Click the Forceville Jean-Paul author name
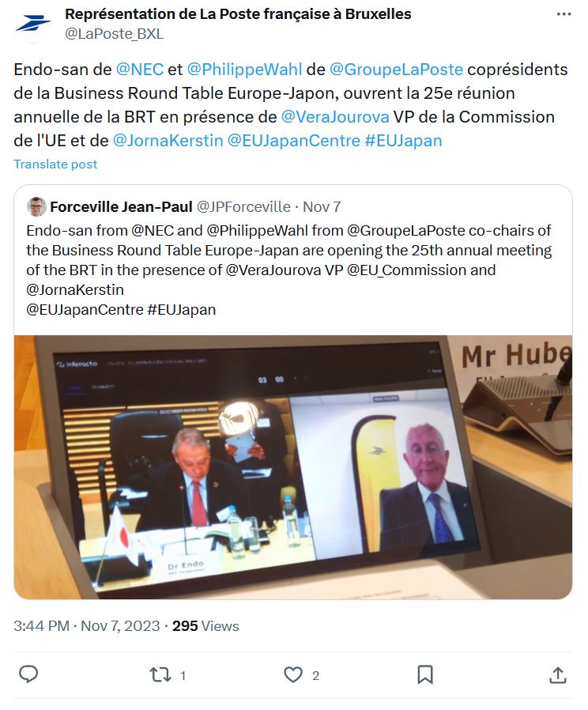 click(x=121, y=207)
